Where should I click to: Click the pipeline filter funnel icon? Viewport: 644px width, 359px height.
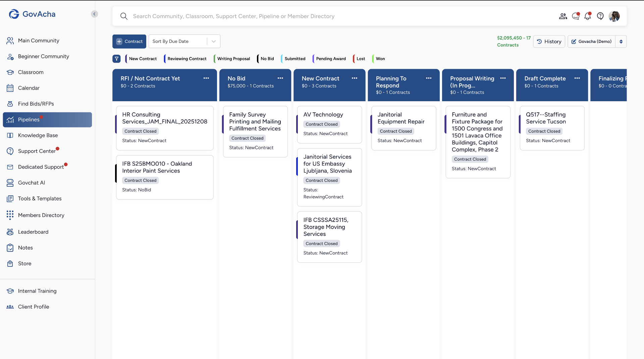(116, 59)
